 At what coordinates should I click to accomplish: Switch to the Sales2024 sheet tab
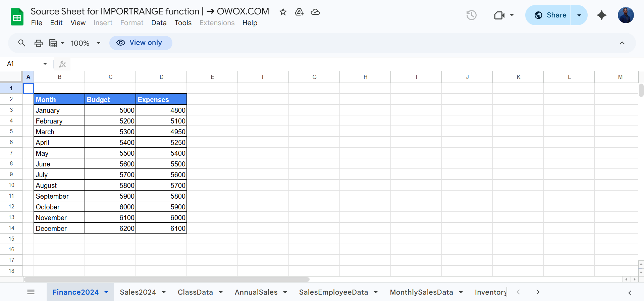(138, 292)
